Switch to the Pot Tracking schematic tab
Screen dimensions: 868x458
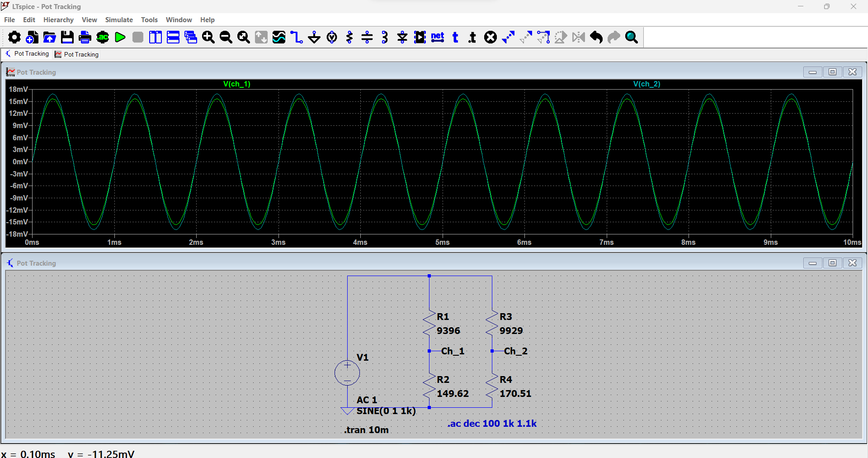tap(27, 54)
